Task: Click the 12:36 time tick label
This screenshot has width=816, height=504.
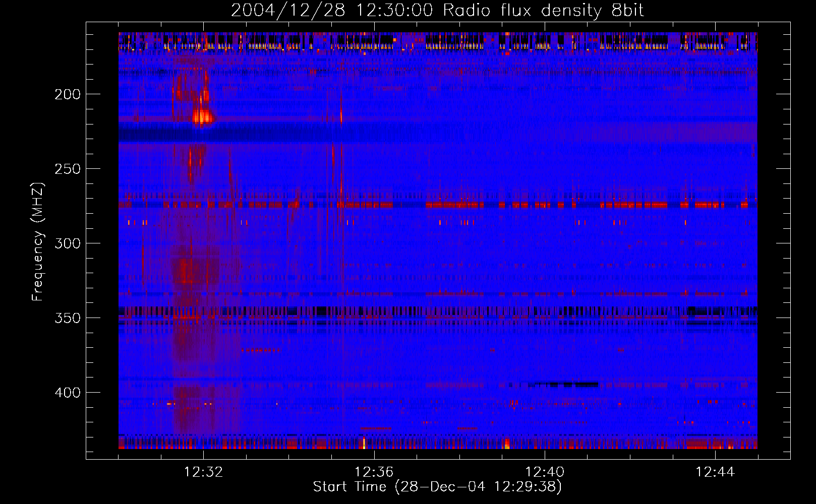Action: tap(374, 472)
